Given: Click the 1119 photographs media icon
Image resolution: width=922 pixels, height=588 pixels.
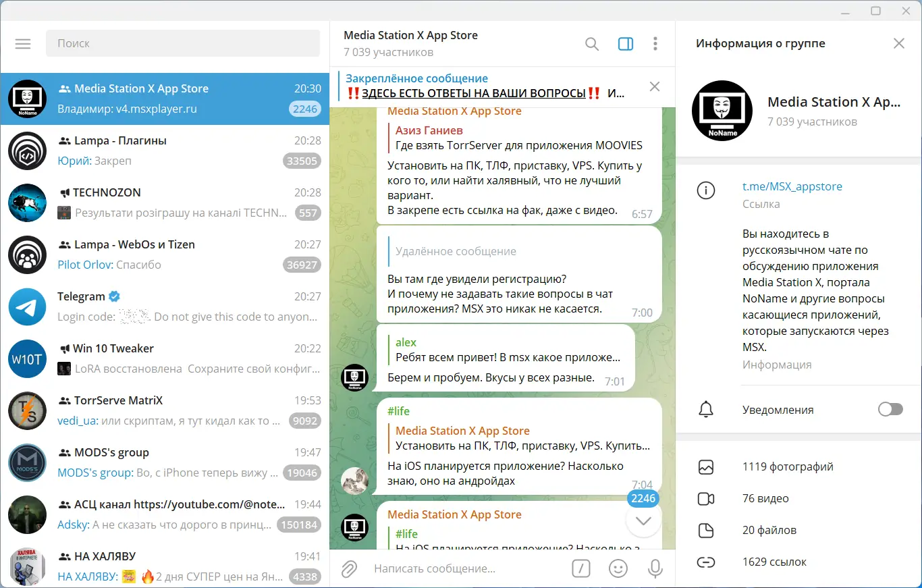Looking at the screenshot, I should 706,466.
